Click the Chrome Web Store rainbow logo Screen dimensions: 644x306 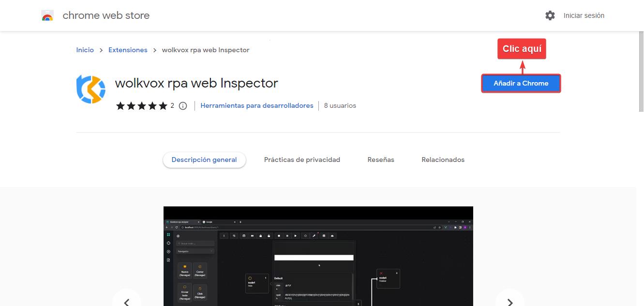click(47, 15)
